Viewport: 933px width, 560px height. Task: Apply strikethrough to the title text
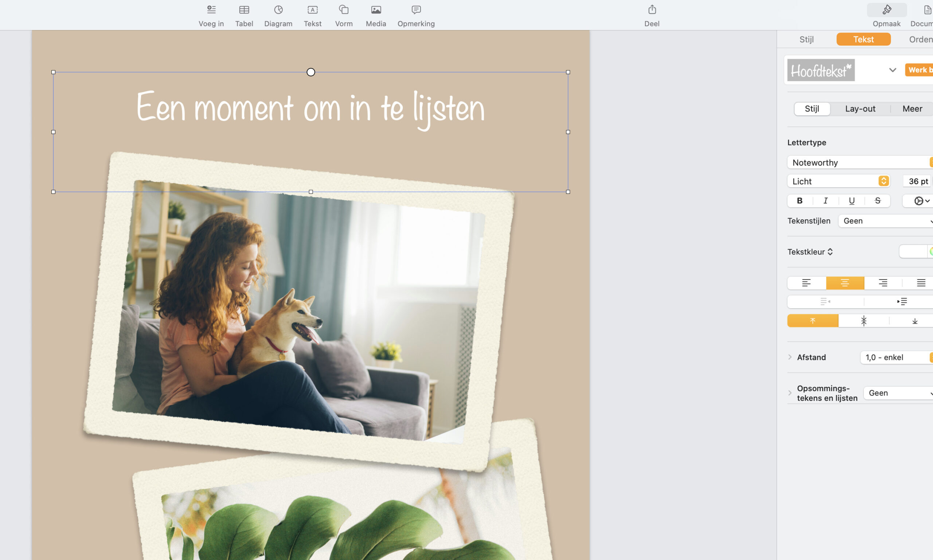(878, 201)
